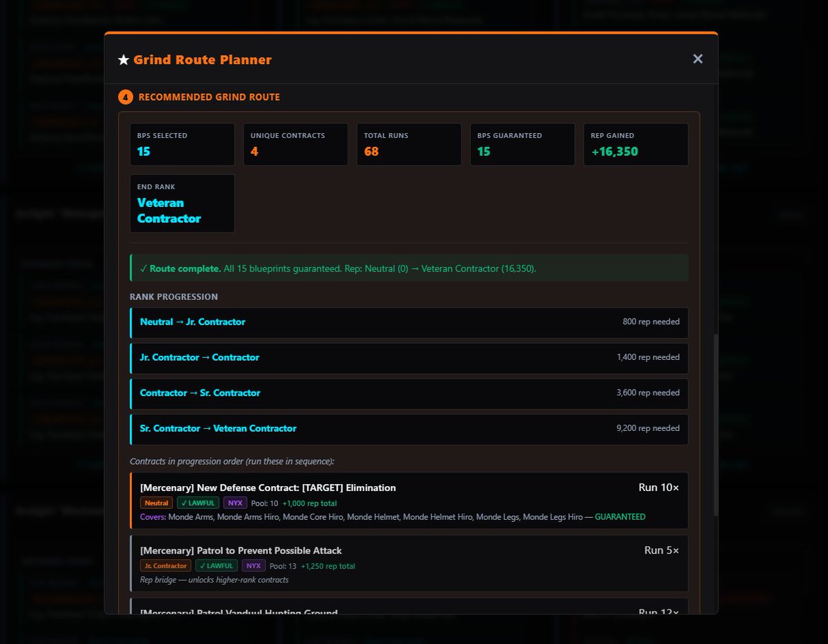Click the 1,400 rep needed text
Image resolution: width=828 pixels, height=644 pixels.
pyautogui.click(x=648, y=357)
